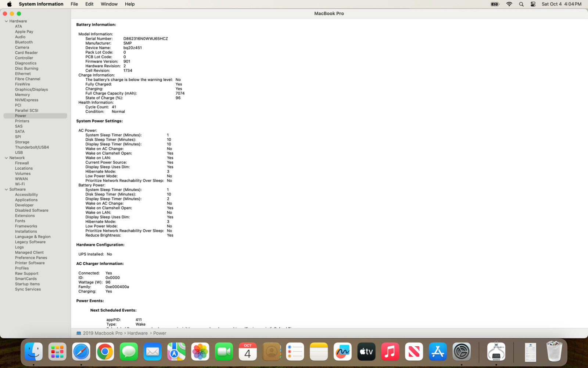The image size is (588, 368).
Task: Select Bluetooth in the sidebar
Action: click(x=24, y=42)
